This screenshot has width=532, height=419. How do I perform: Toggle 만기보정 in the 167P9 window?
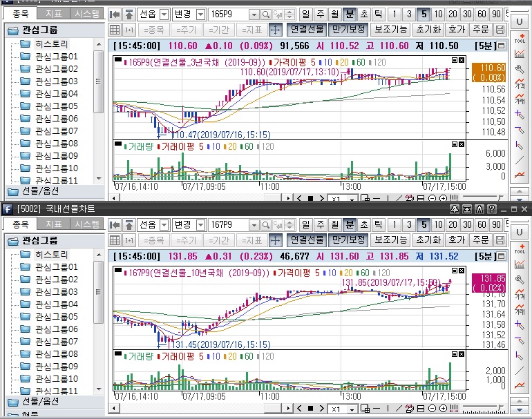pyautogui.click(x=348, y=240)
